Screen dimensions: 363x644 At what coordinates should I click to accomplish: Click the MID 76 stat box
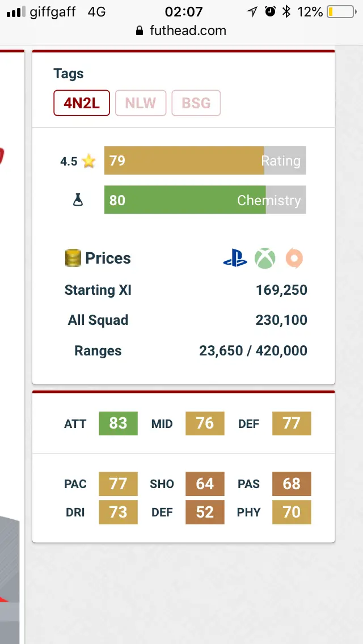click(x=205, y=423)
